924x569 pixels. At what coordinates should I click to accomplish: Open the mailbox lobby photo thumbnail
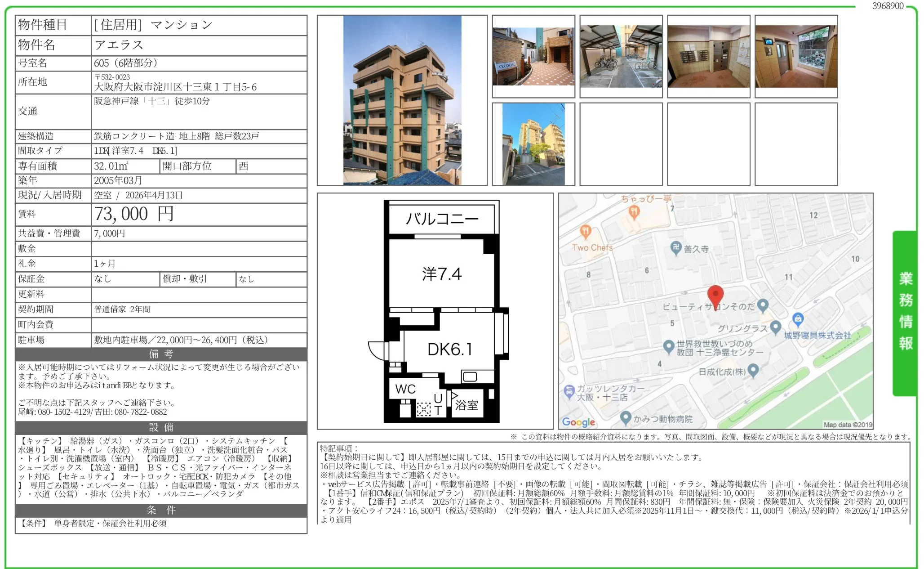click(x=708, y=56)
